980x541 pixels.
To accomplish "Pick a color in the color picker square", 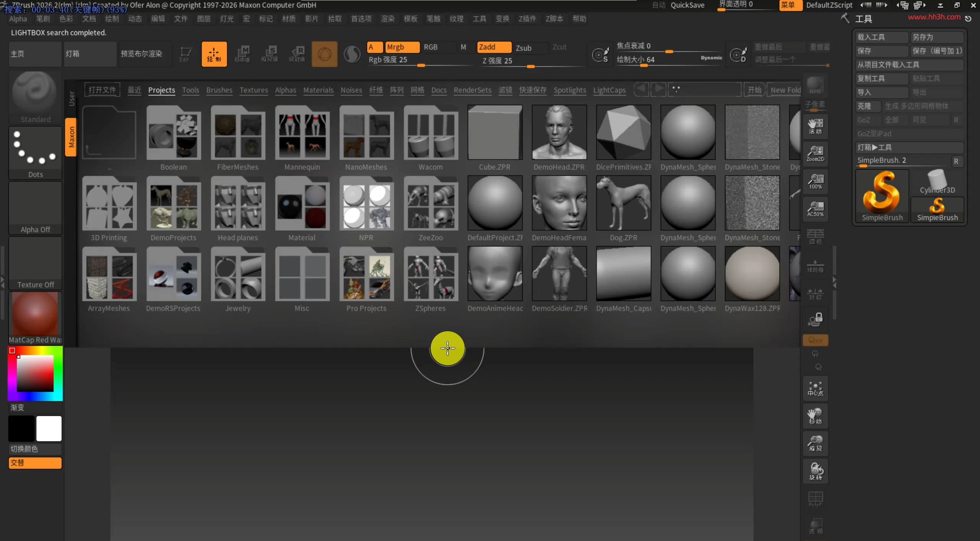I will (35, 373).
